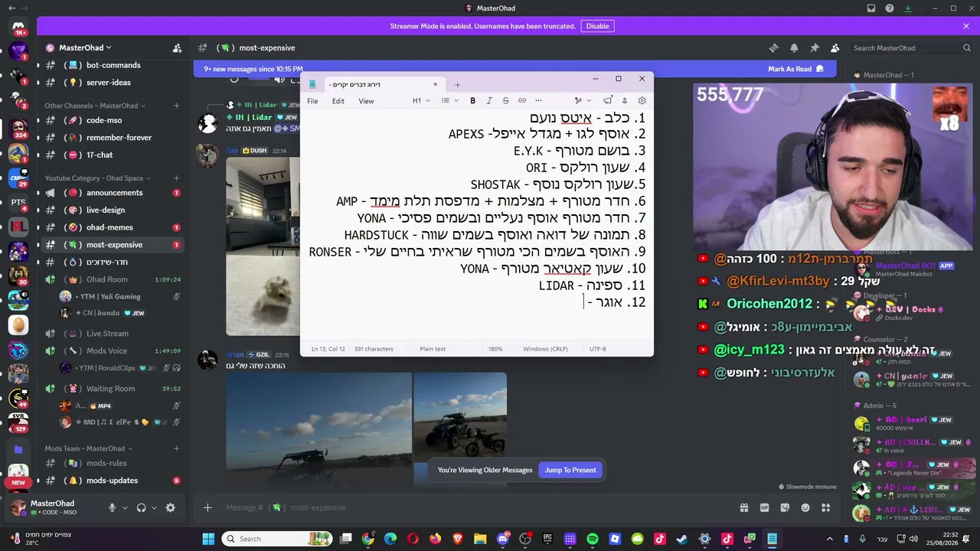
Task: Click Mark As Read on the new messages bar
Action: click(795, 69)
